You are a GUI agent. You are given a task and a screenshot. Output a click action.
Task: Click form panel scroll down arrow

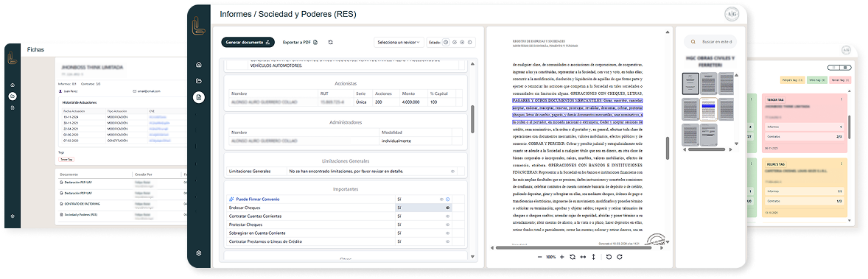[x=472, y=257]
